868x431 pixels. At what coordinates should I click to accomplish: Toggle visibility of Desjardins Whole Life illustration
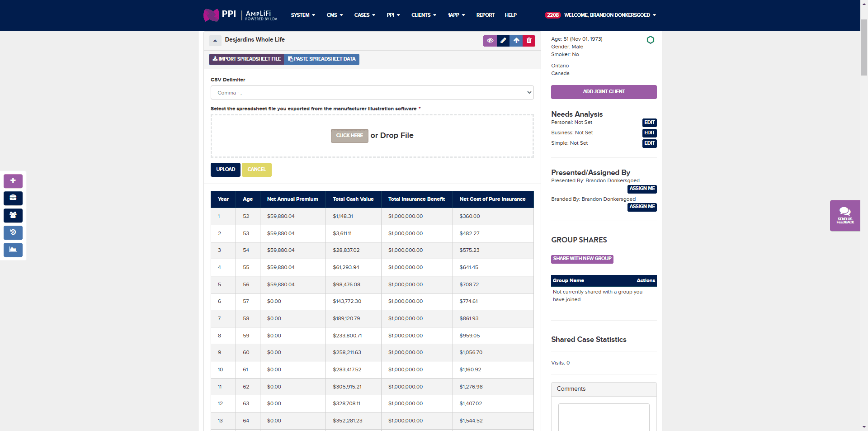tap(490, 41)
